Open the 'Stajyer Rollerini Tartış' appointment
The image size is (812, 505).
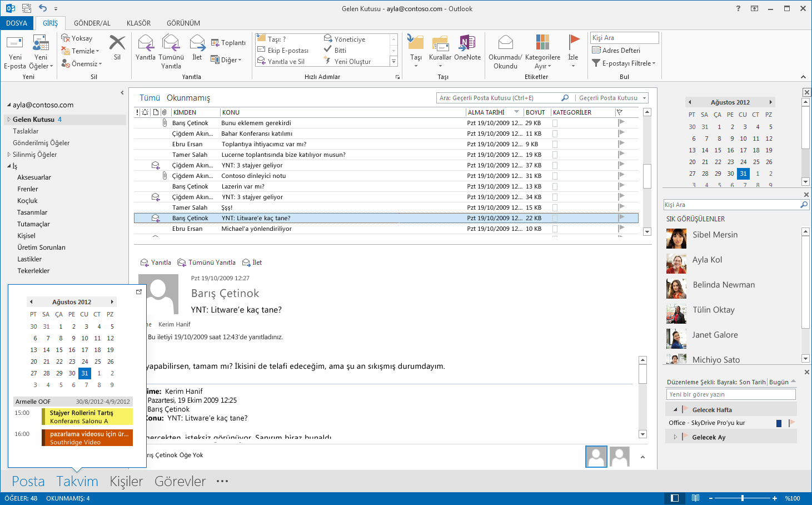(87, 417)
